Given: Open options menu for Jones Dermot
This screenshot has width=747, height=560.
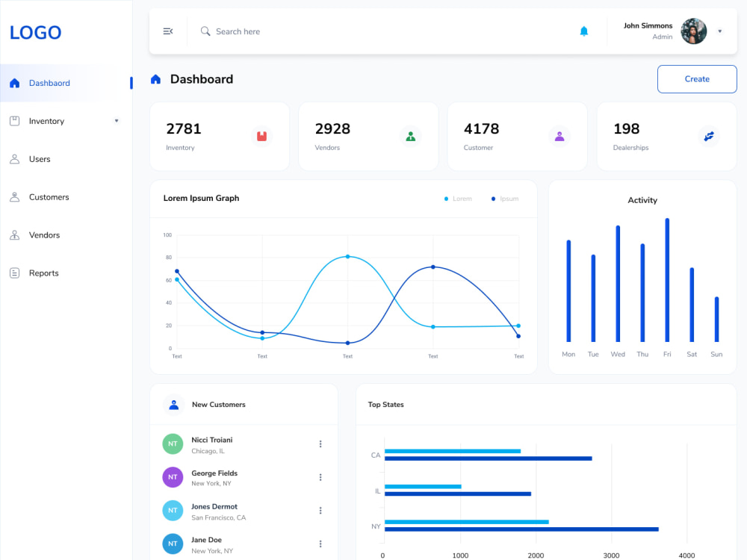Looking at the screenshot, I should click(x=320, y=511).
